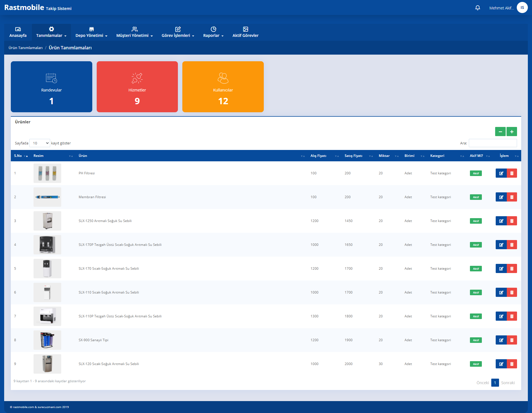The width and height of the screenshot is (532, 413).
Task: Open Aktif Görevler menu item
Action: tap(245, 32)
